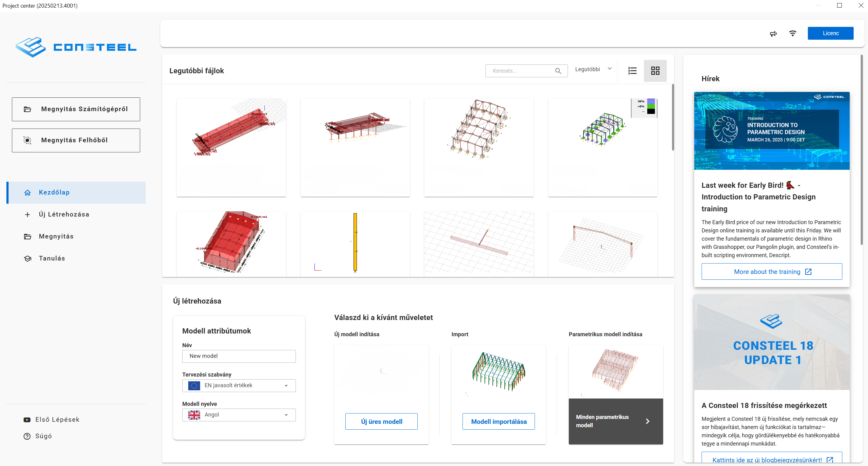Open Minden parametrikus modell
The image size is (868, 466).
coord(616,421)
